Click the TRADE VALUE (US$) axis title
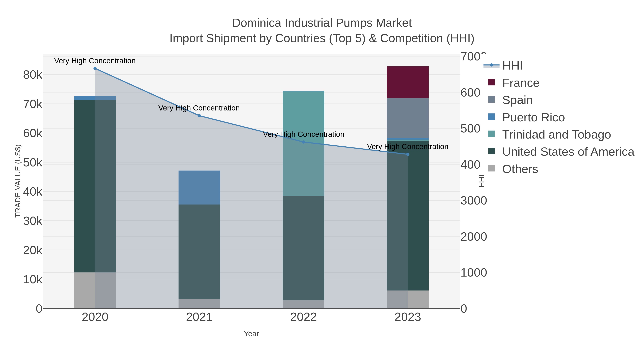 (x=18, y=181)
